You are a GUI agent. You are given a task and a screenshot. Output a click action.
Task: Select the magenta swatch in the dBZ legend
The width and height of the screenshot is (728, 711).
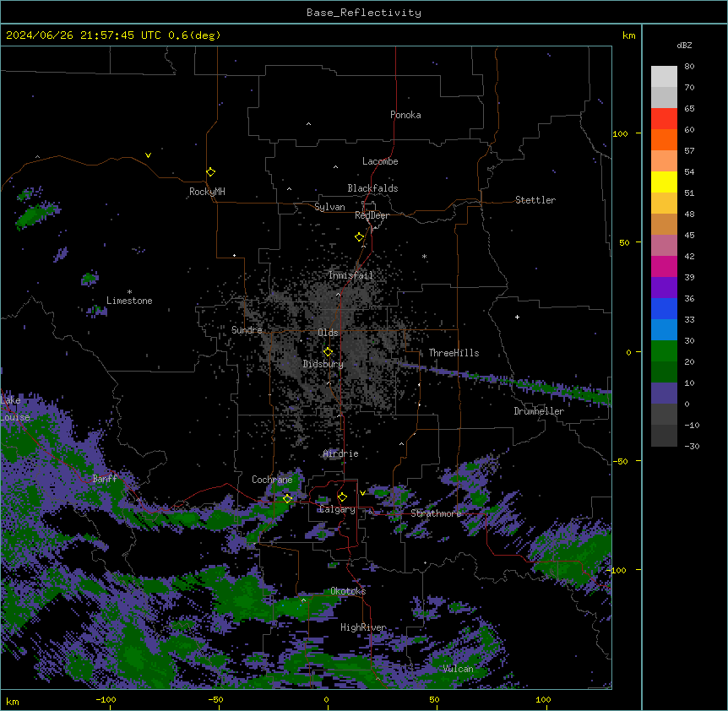pos(664,266)
